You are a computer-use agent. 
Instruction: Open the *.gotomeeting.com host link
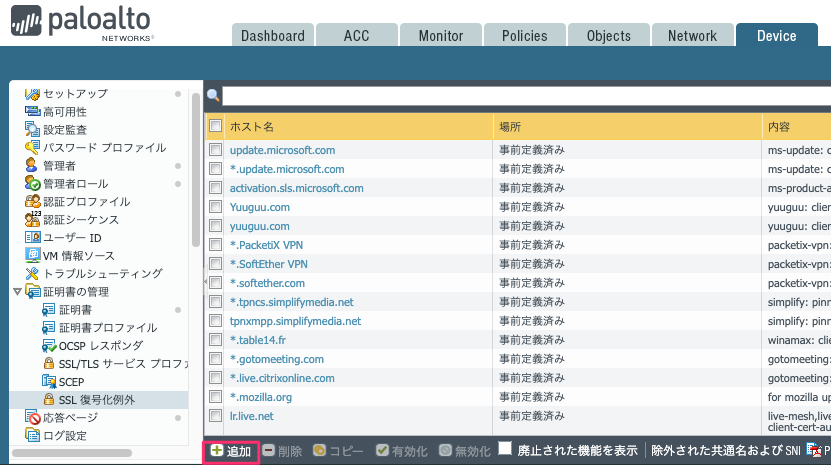coord(277,359)
